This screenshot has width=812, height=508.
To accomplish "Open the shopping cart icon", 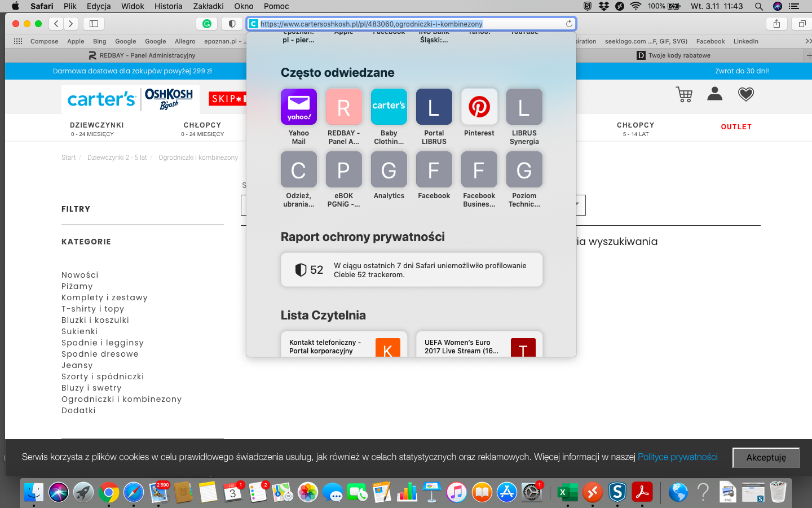I will 684,94.
